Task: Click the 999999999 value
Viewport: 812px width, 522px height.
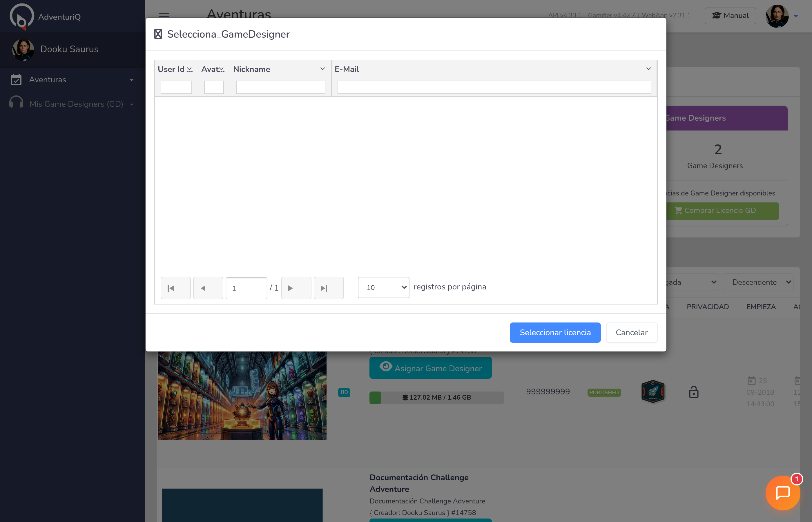Action: (x=548, y=391)
